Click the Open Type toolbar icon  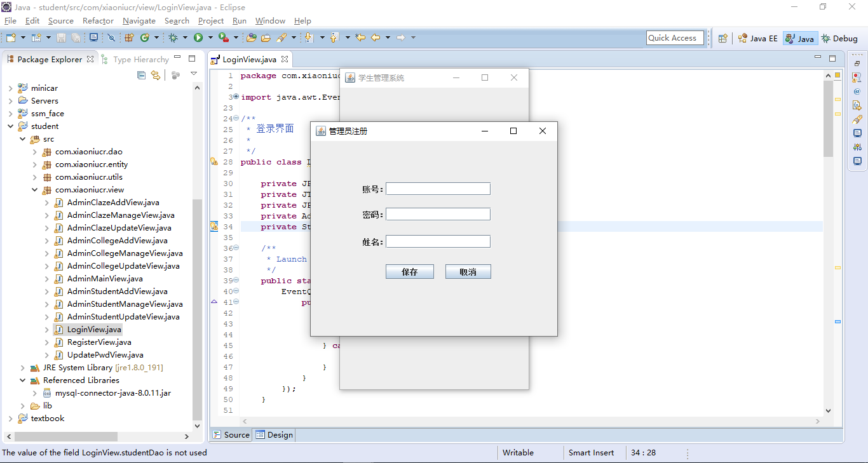[252, 38]
